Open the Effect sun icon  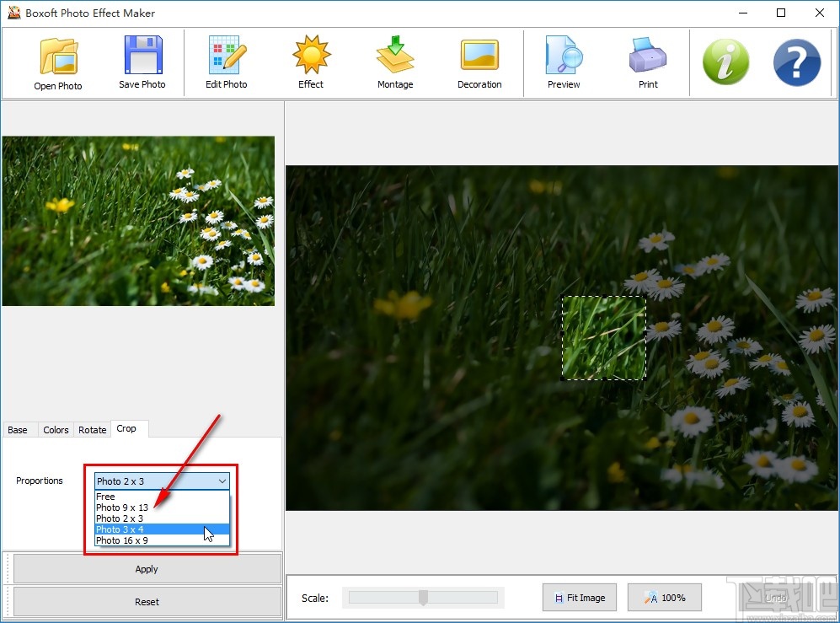click(x=311, y=55)
